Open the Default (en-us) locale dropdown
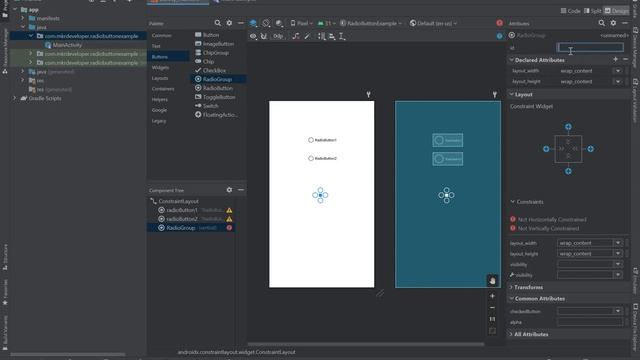640x360 pixels. (x=433, y=23)
